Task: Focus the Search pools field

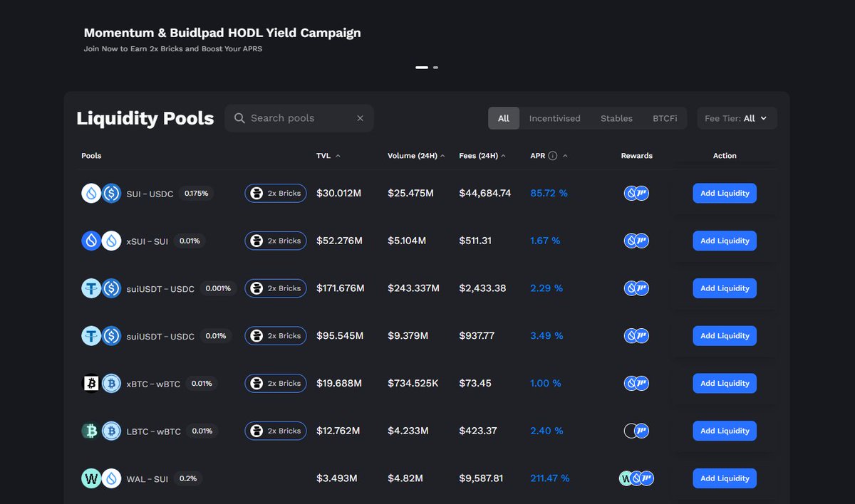Action: click(x=299, y=118)
